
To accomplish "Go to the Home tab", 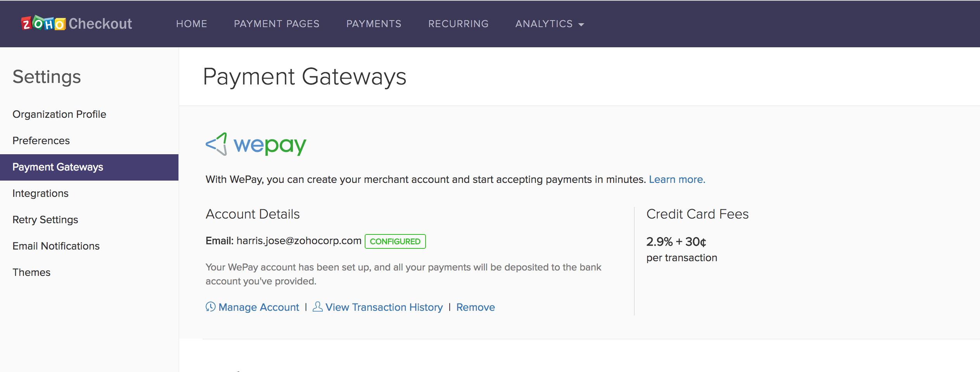I will [x=192, y=24].
